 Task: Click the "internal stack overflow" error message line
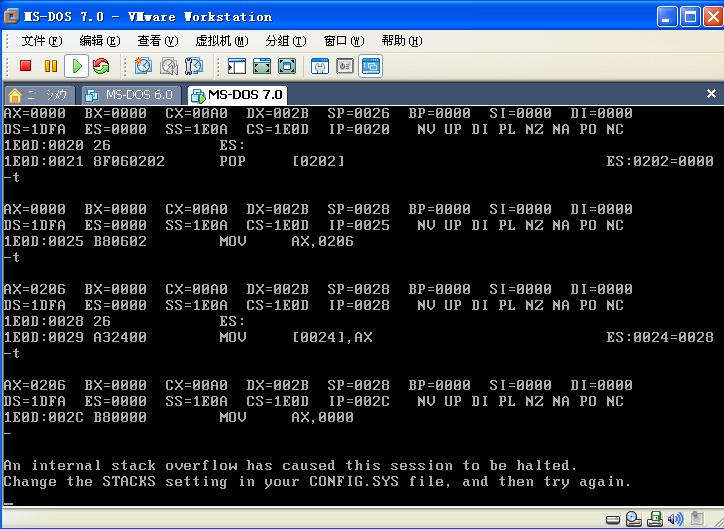coord(290,465)
